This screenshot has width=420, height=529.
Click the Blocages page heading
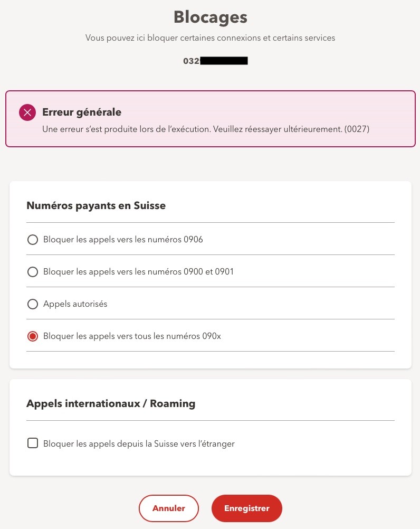pos(210,17)
